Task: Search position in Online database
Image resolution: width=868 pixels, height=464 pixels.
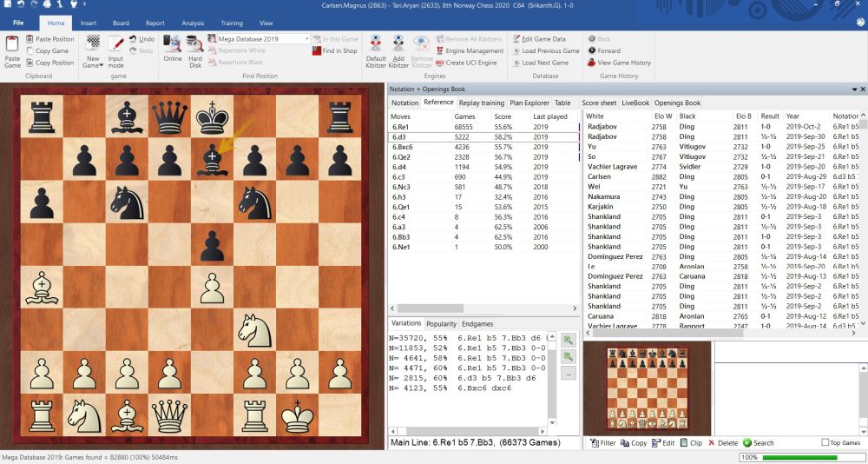Action: point(172,50)
